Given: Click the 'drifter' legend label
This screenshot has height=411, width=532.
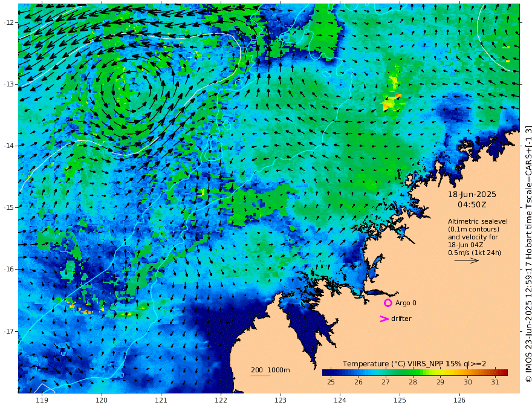Looking at the screenshot, I should 401,319.
